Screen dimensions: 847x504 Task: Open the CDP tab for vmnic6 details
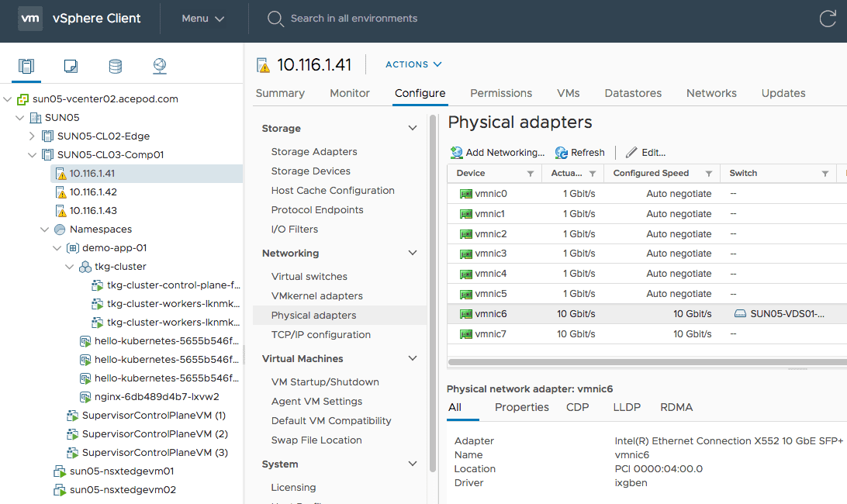577,407
